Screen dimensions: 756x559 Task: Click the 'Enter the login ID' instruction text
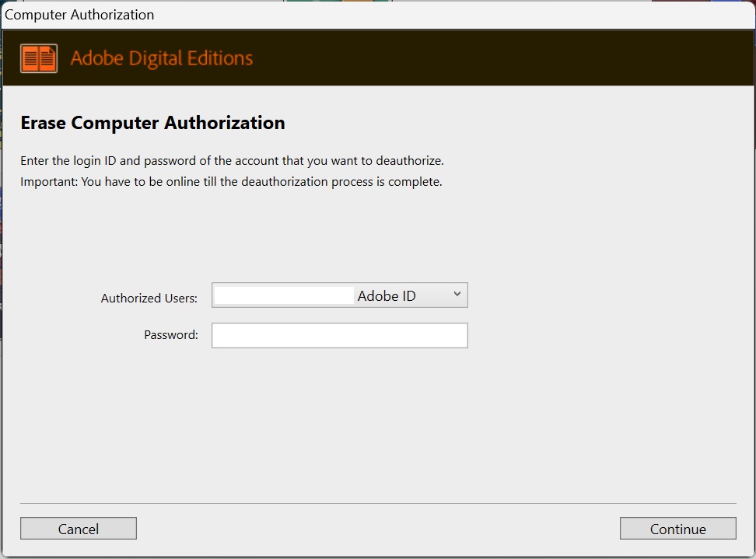point(232,160)
